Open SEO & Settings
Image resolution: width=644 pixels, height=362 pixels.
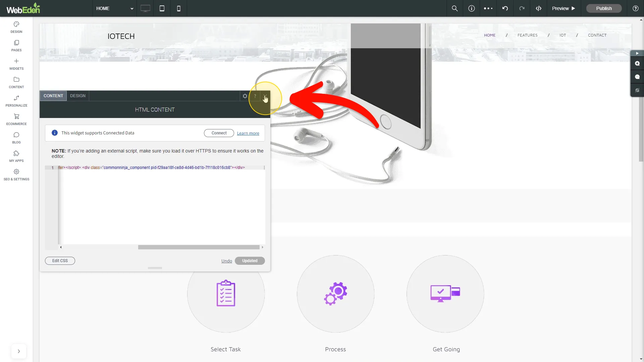coord(16,175)
